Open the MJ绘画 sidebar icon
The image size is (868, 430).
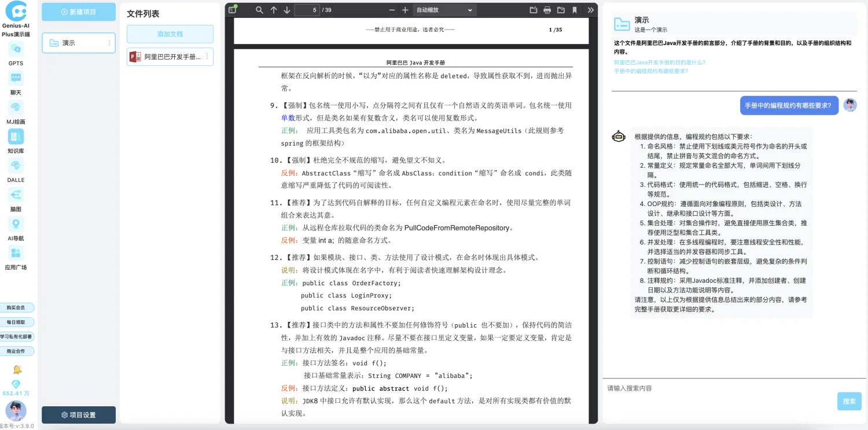coord(16,108)
